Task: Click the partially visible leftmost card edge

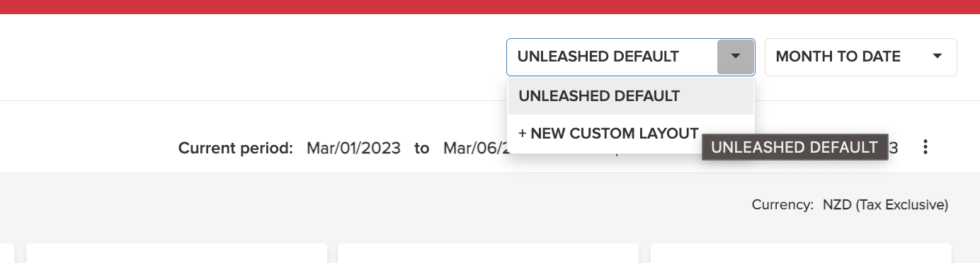Action: (x=7, y=253)
